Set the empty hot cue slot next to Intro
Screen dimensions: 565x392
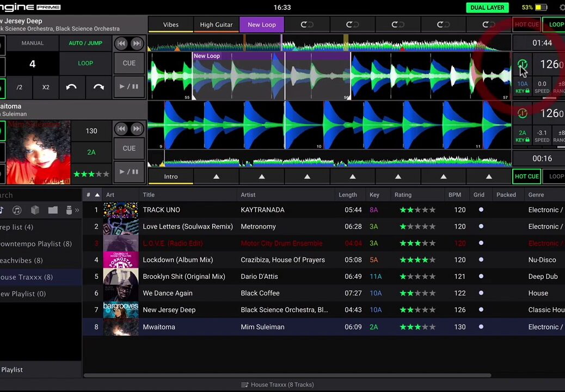216,176
